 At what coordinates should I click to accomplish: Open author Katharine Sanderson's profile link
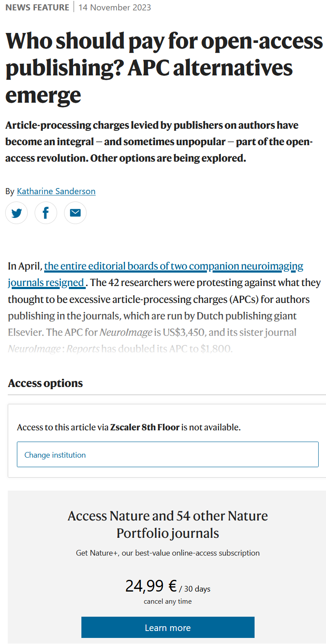(x=56, y=191)
